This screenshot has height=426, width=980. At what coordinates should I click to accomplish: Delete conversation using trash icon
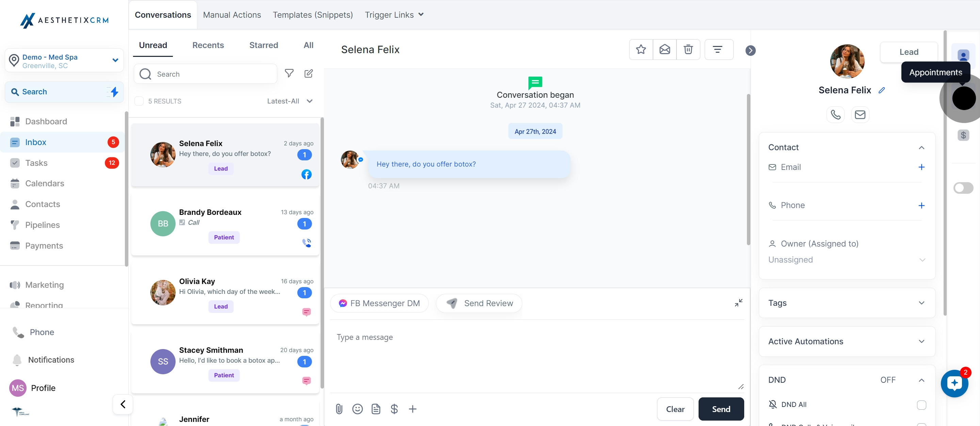tap(688, 49)
